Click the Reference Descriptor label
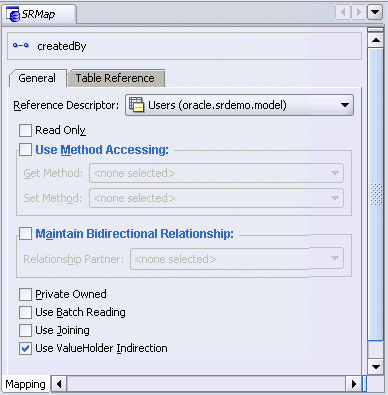Screen dimensions: 388x395 point(66,105)
